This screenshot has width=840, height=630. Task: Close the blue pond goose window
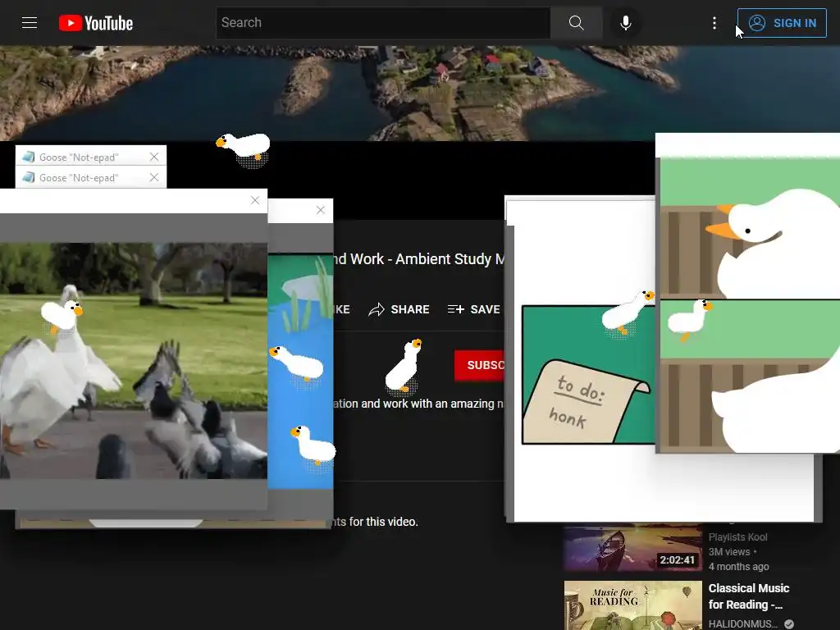pos(321,210)
